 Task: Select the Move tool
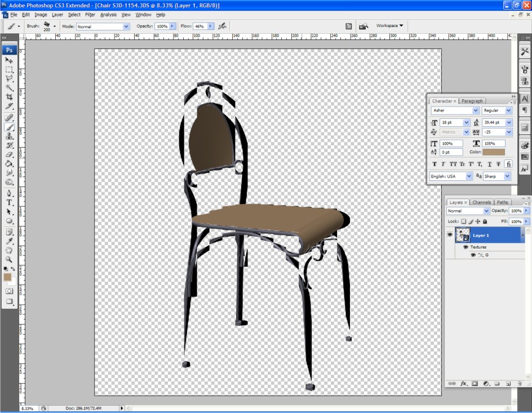coord(9,60)
